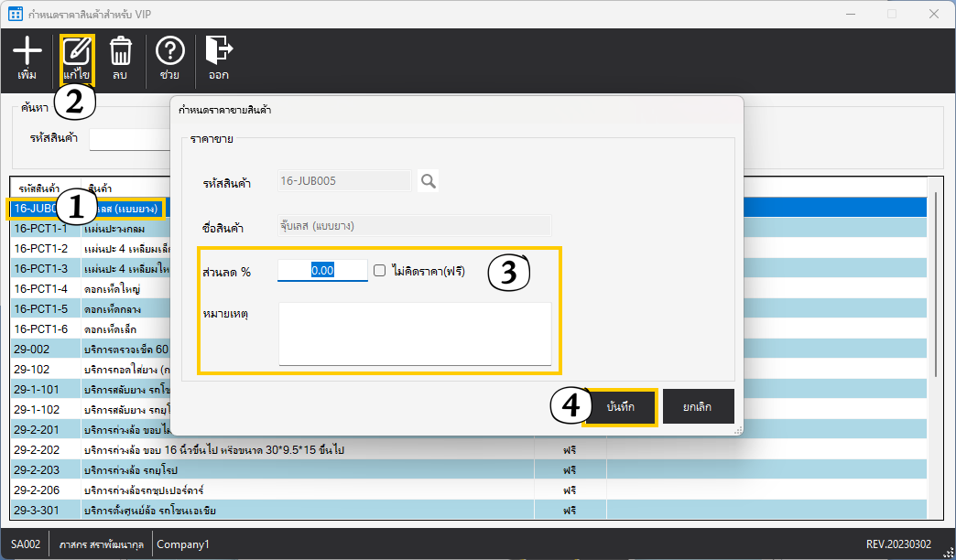Screen dimensions: 956x560
Task: Click the ส่วนลด % discount input field
Action: 322,271
